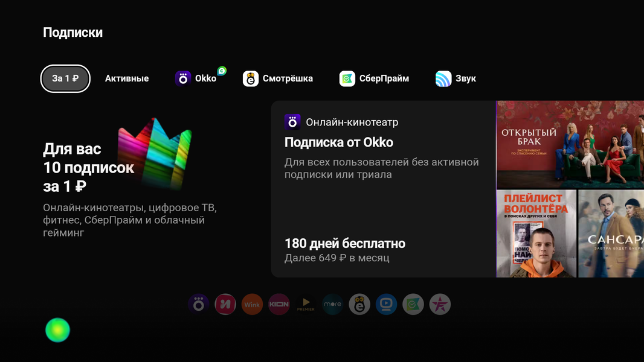Switch to the СберПрайм tab
The image size is (644, 362).
pyautogui.click(x=374, y=78)
